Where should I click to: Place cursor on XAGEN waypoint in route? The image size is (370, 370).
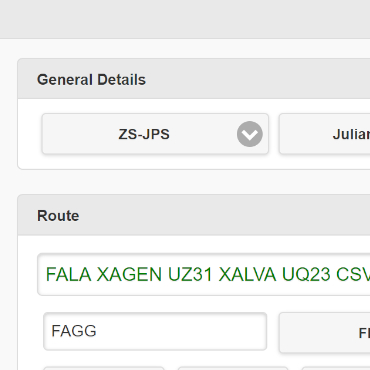[130, 275]
